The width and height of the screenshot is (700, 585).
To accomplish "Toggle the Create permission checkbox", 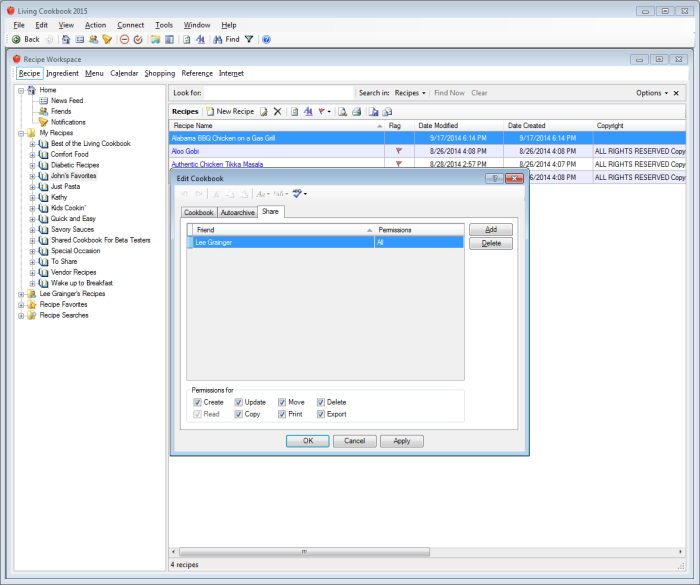I will [x=197, y=402].
